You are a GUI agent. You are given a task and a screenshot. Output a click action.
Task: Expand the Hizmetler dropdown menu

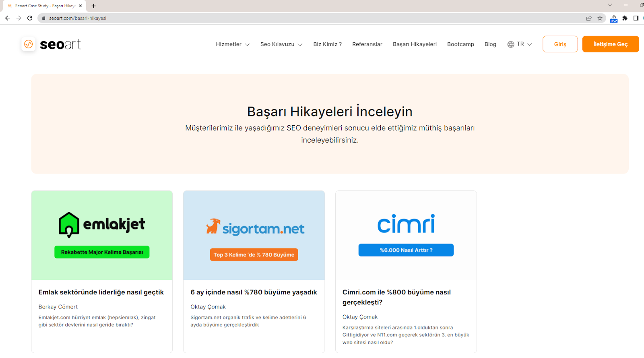coord(232,44)
